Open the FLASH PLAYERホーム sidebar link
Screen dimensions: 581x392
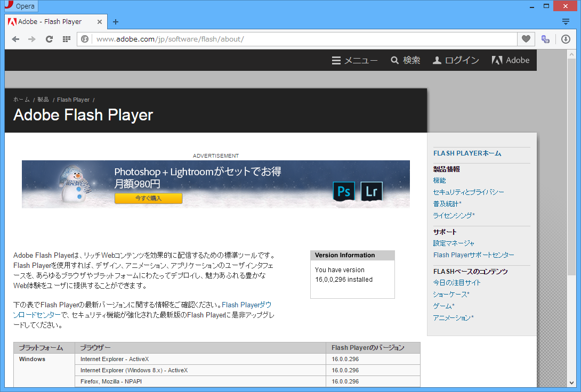pyautogui.click(x=467, y=153)
